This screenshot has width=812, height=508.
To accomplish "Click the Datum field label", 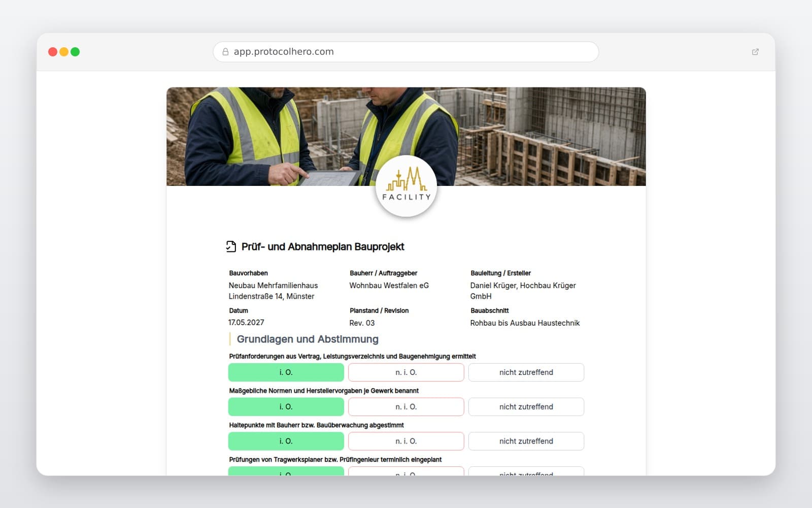I will [x=239, y=311].
